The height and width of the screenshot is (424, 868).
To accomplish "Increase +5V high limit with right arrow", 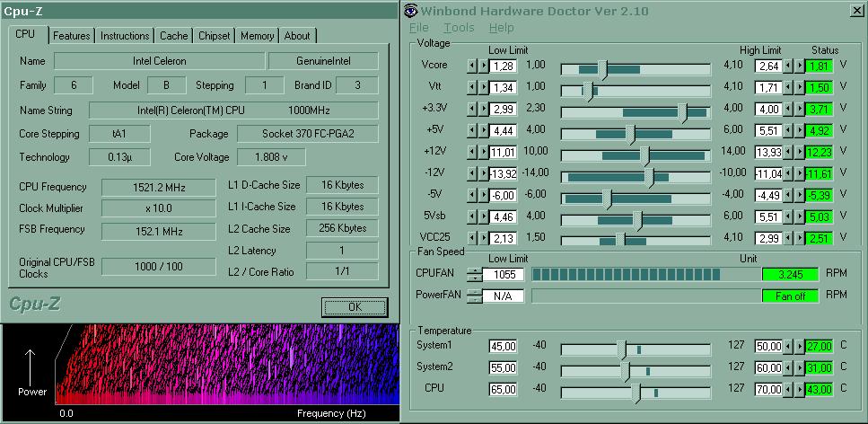I will point(799,131).
